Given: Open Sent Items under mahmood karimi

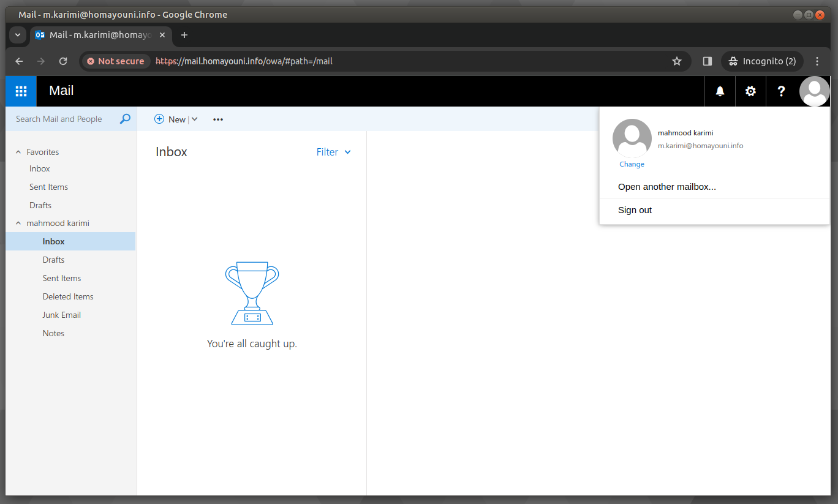Looking at the screenshot, I should click(x=62, y=278).
